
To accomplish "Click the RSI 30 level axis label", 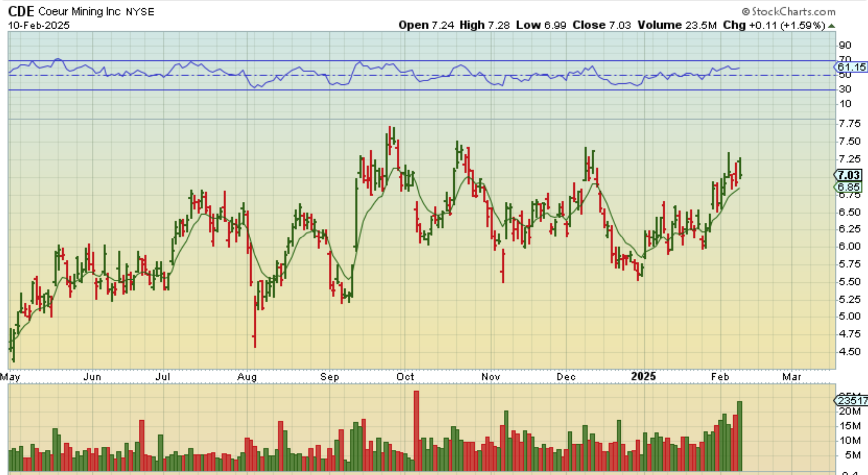I will pyautogui.click(x=845, y=89).
